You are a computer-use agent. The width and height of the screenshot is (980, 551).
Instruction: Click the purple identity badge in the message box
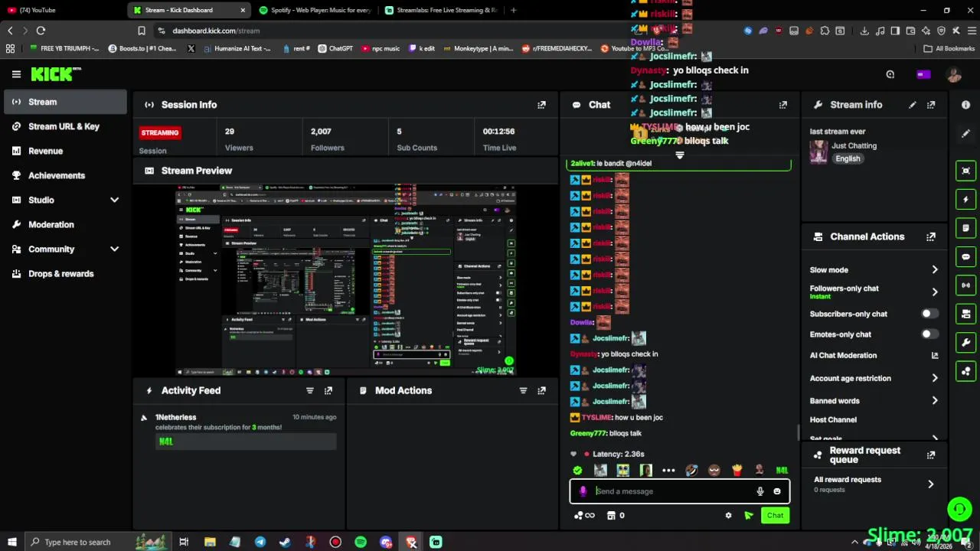pyautogui.click(x=583, y=491)
